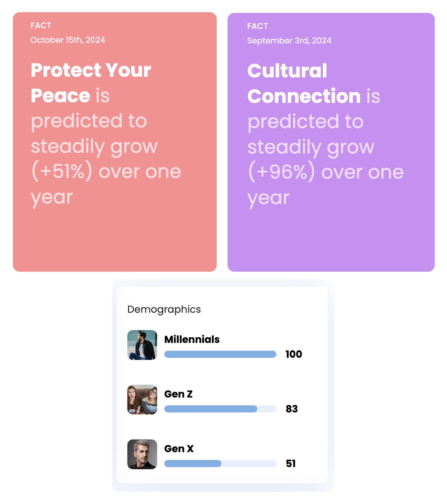The width and height of the screenshot is (447, 504).
Task: Open the Gen Z thumbnail image
Action: 142,399
